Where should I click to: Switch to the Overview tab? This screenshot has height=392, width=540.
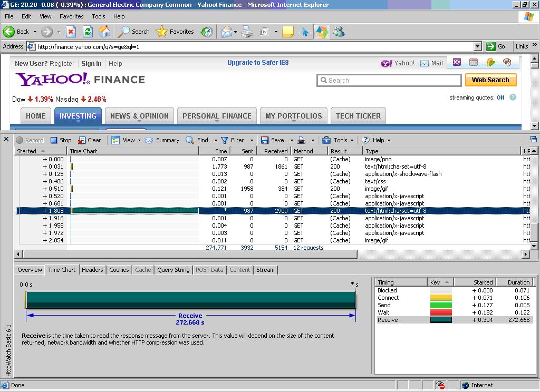pyautogui.click(x=30, y=270)
